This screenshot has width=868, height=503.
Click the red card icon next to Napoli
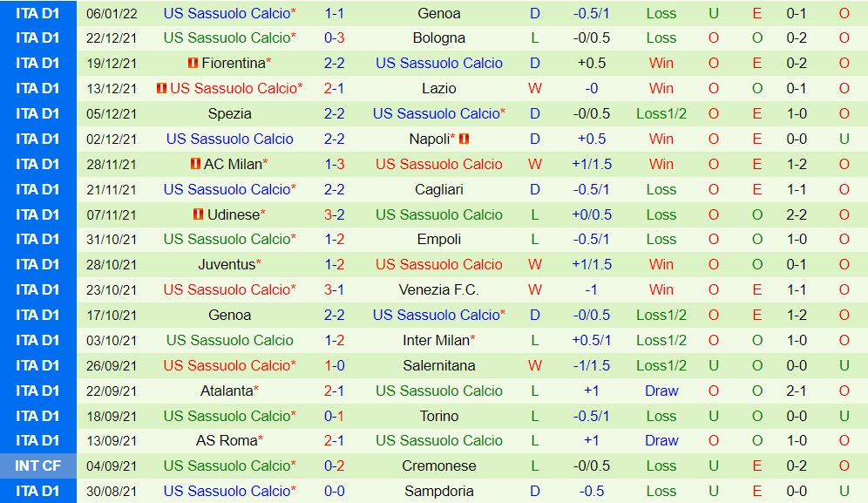pos(464,139)
